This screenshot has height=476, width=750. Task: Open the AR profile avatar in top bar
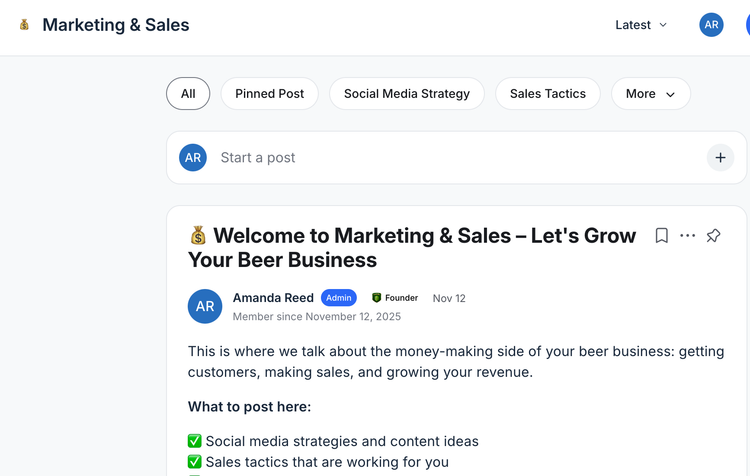[x=711, y=25]
